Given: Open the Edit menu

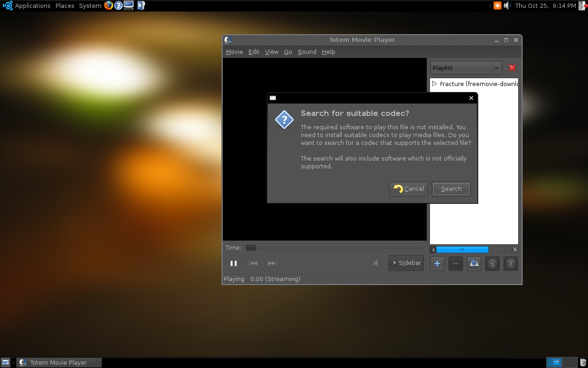Looking at the screenshot, I should (x=254, y=52).
